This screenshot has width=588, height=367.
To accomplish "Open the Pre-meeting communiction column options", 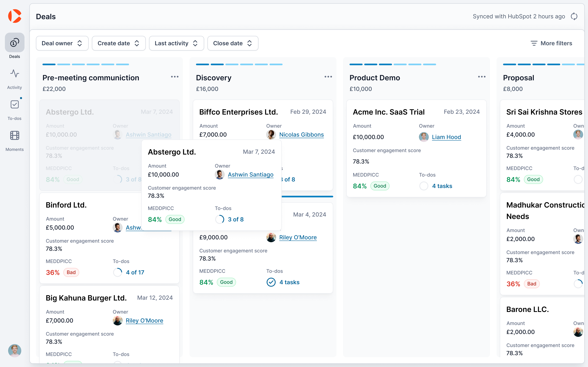I will 175,77.
